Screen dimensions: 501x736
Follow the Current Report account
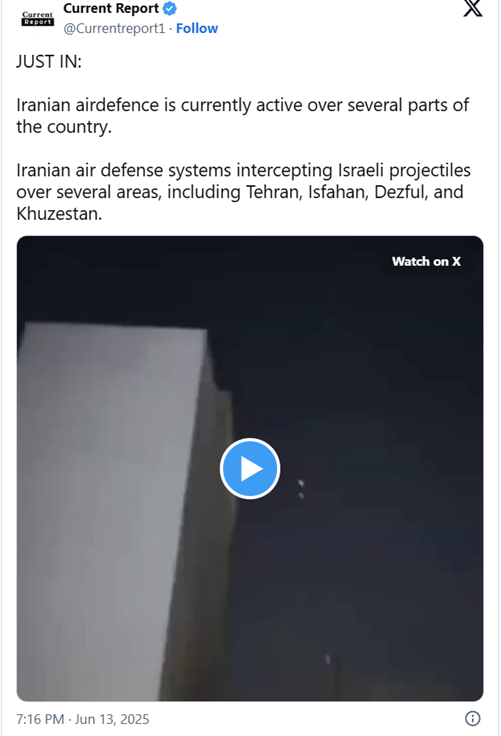(x=197, y=29)
